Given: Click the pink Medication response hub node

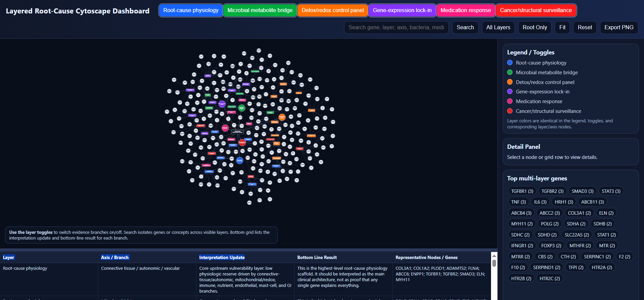Looking at the screenshot, I should [x=225, y=128].
